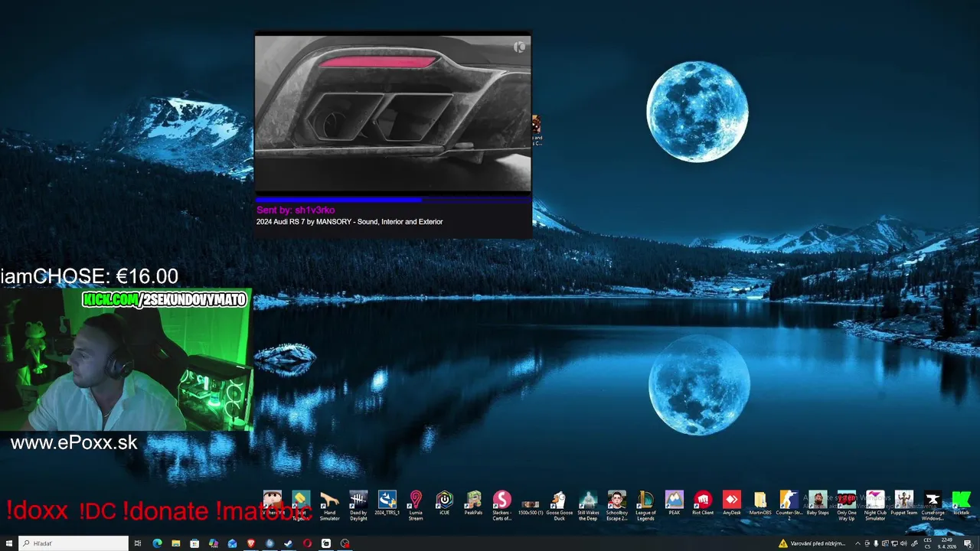Click the media request video thumbnail
This screenshot has width=980, height=551.
[x=393, y=112]
